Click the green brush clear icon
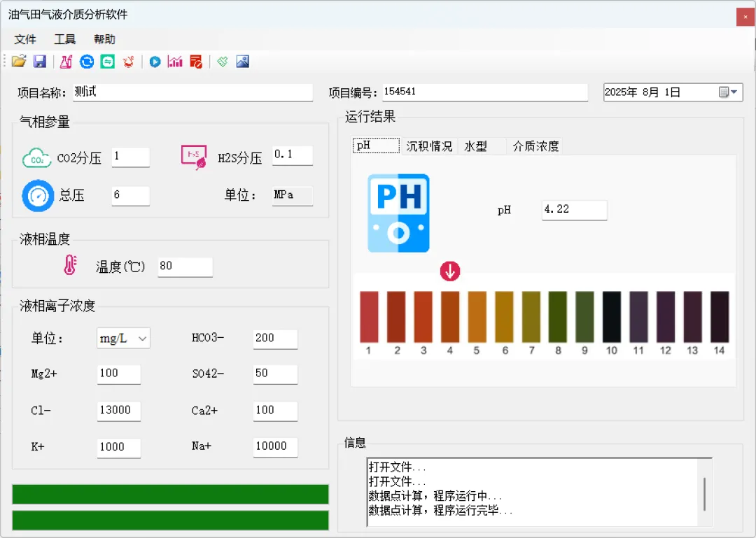The width and height of the screenshot is (756, 538). 223,62
